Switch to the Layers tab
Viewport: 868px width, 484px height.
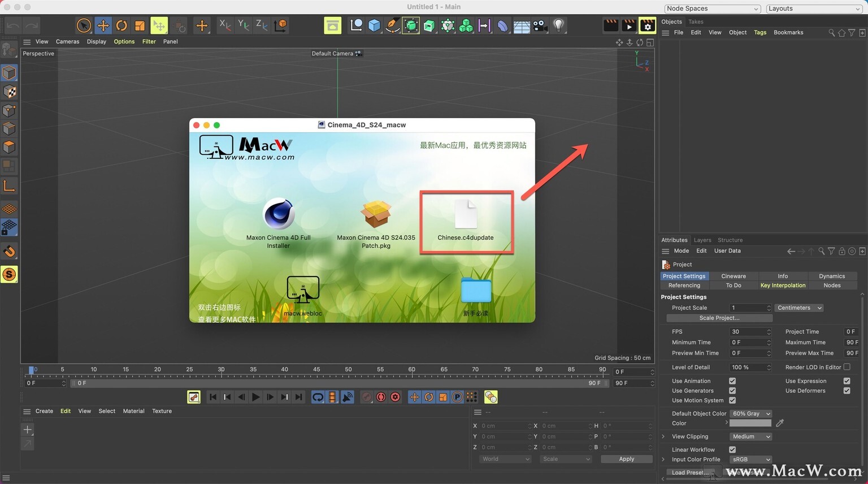(x=702, y=240)
